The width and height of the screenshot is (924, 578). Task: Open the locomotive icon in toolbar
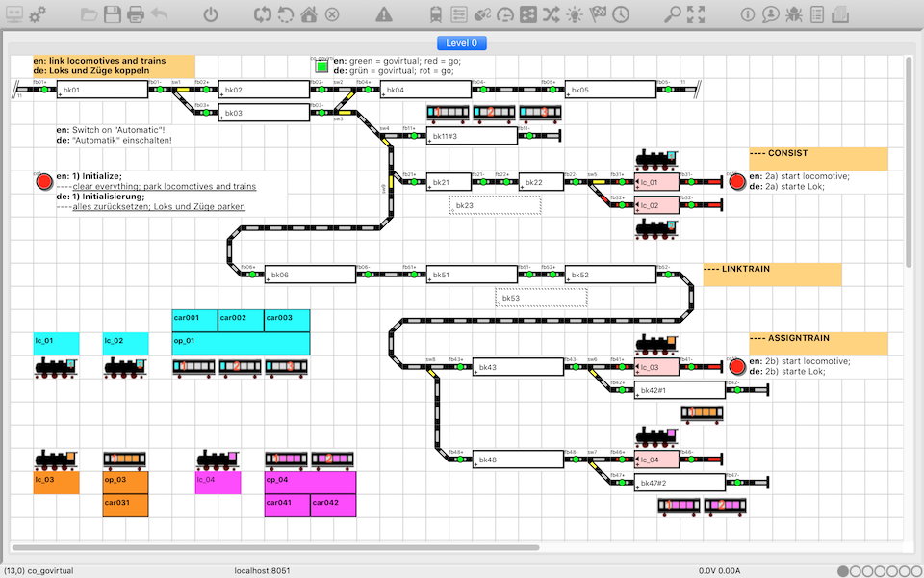(x=436, y=14)
